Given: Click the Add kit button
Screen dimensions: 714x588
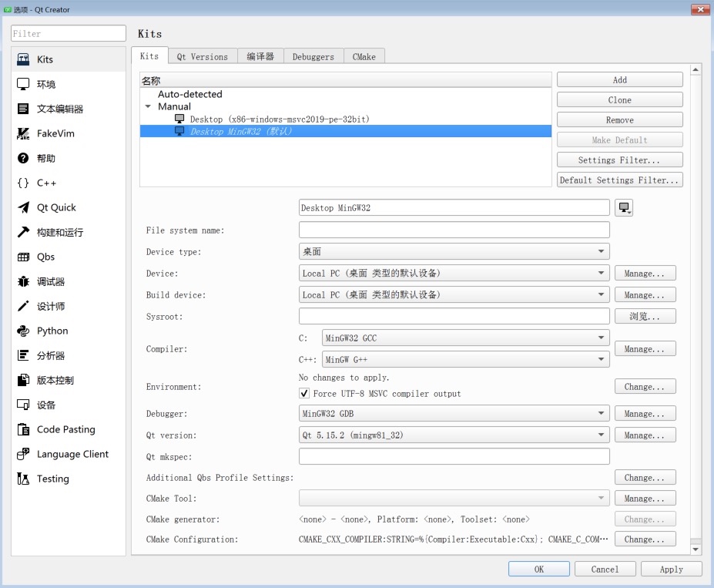Looking at the screenshot, I should pyautogui.click(x=620, y=79).
